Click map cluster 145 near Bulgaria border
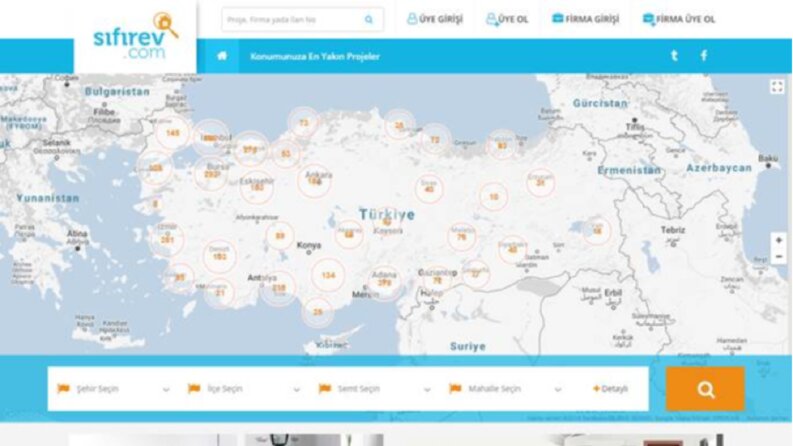This screenshot has width=793, height=446. [x=172, y=133]
